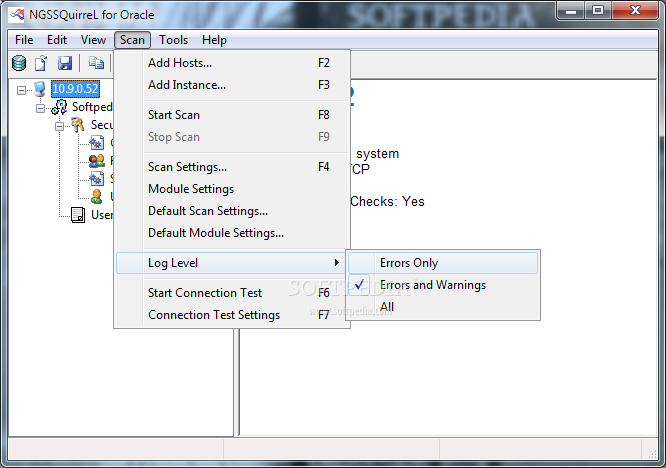This screenshot has height=468, width=666.
Task: Click the Stop Scan menu entry
Action: 232,137
